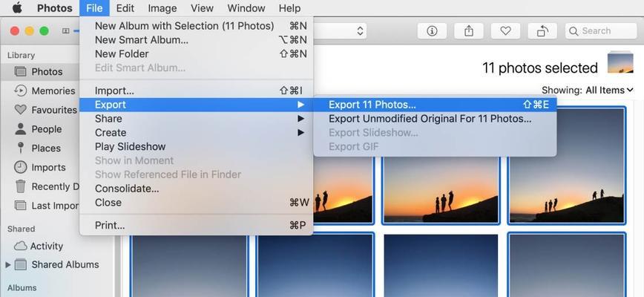Click the toolbar pop-up stepper arrows

360,30
